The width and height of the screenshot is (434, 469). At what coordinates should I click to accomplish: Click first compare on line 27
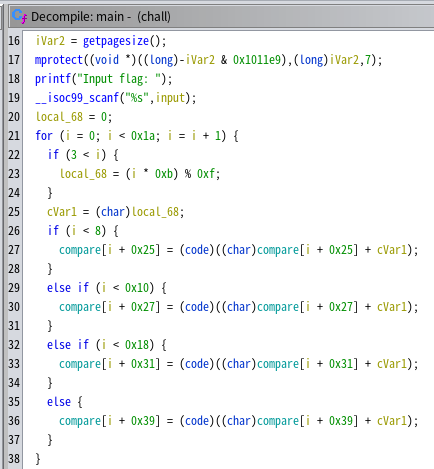tap(80, 250)
